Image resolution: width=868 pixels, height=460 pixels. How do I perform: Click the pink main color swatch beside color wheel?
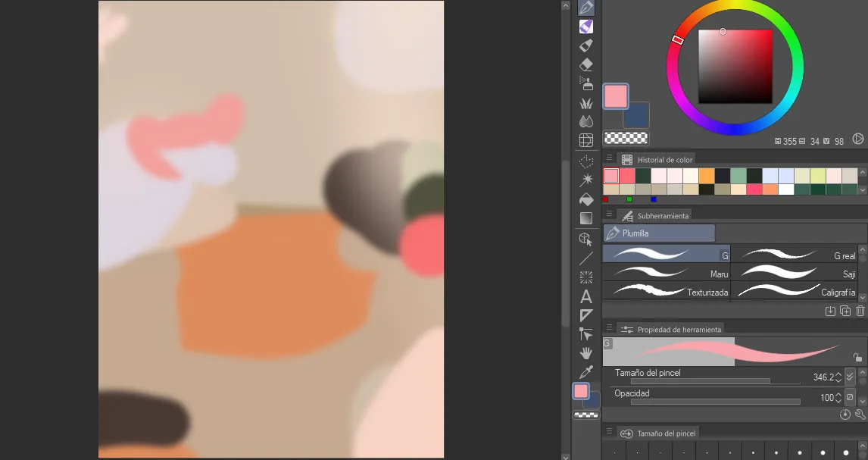pos(616,96)
